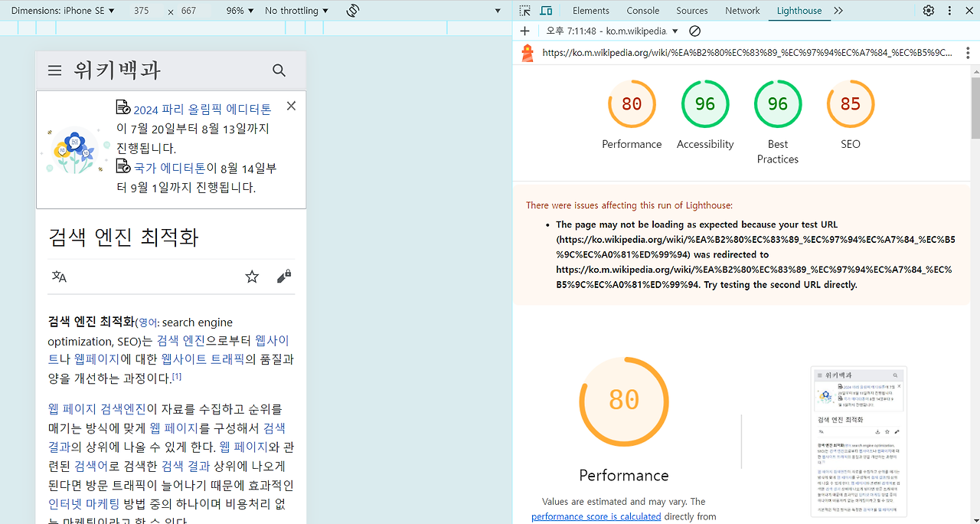980x524 pixels.
Task: Start a new Lighthouse report with plus icon
Action: 524,31
